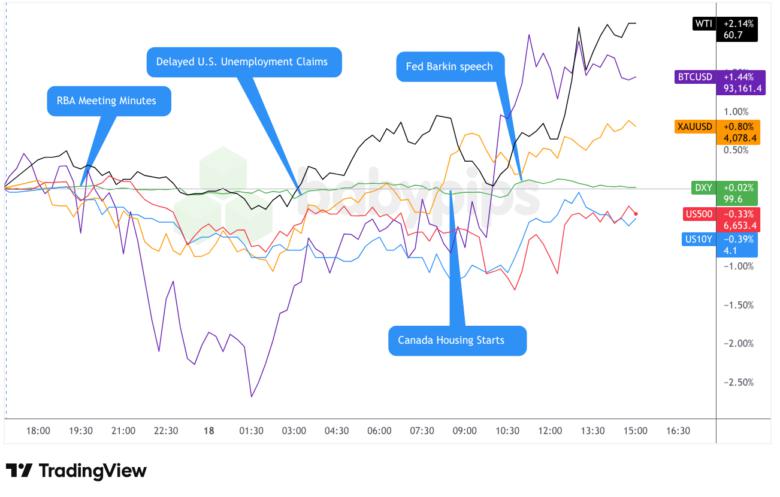Open the Canada Housing Starts annotation
This screenshot has width=780, height=497.
[459, 340]
